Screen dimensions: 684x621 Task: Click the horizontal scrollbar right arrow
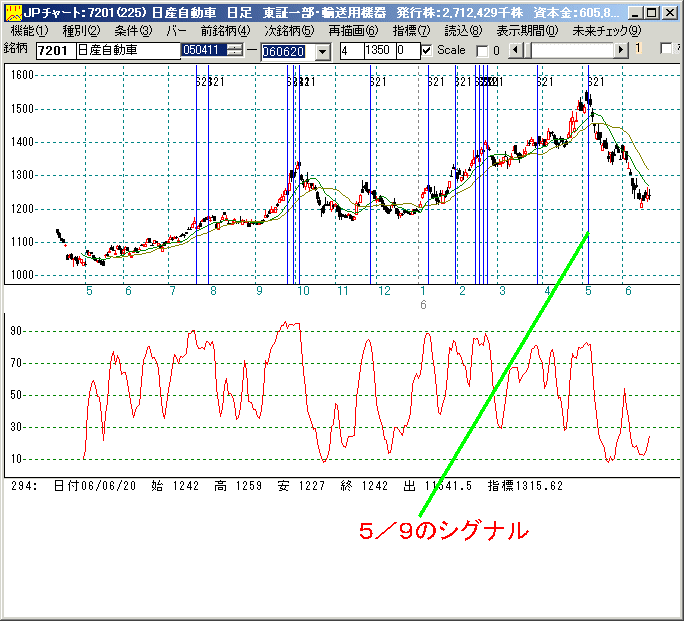click(x=621, y=50)
